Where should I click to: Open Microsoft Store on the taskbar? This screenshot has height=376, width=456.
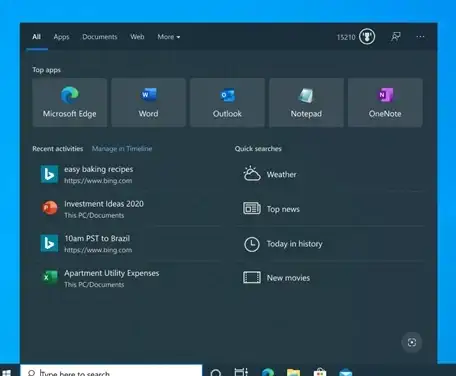320,372
